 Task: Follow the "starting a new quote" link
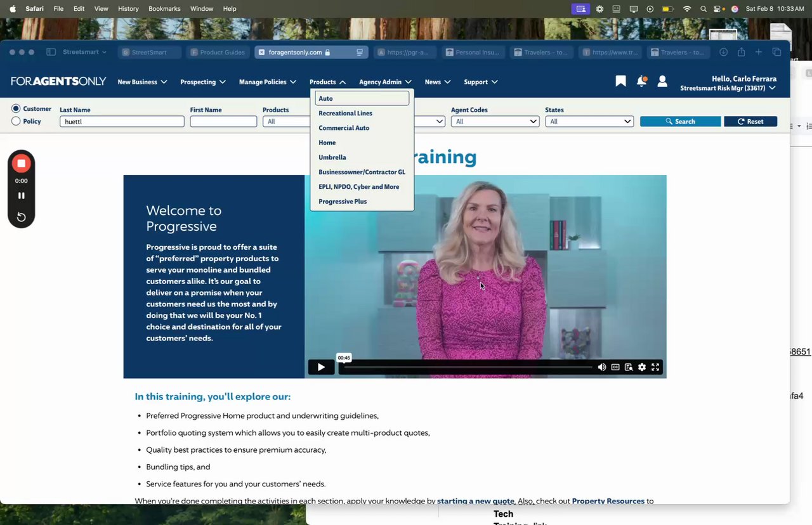[x=476, y=501]
